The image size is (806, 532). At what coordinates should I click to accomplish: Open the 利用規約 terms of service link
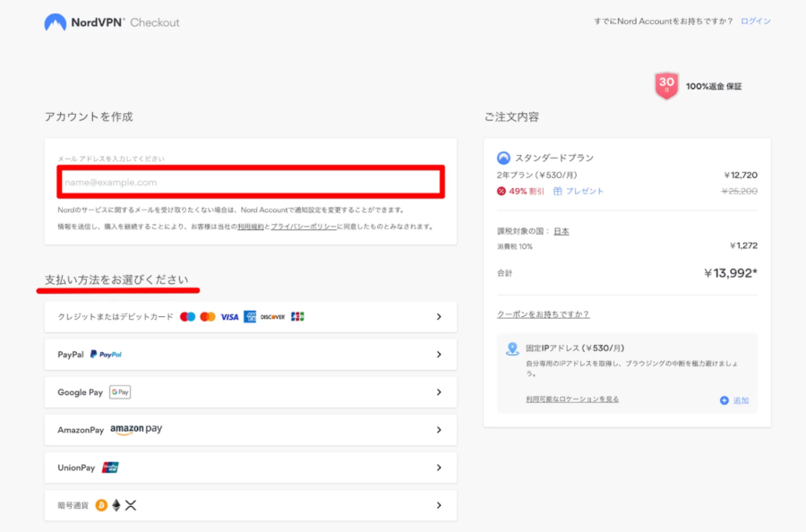click(251, 227)
